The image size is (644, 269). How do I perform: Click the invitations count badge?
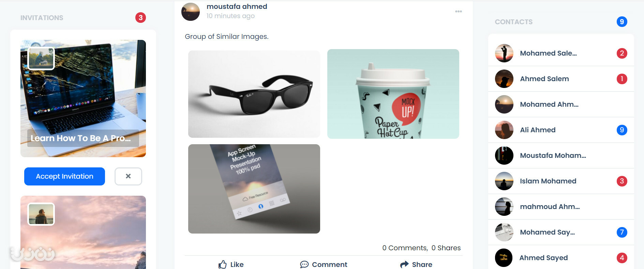140,18
